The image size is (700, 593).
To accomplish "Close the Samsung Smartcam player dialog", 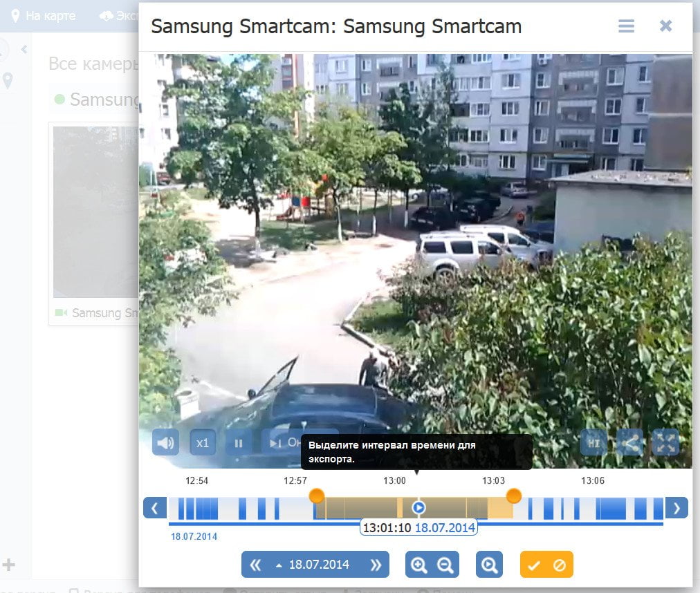I will click(665, 26).
